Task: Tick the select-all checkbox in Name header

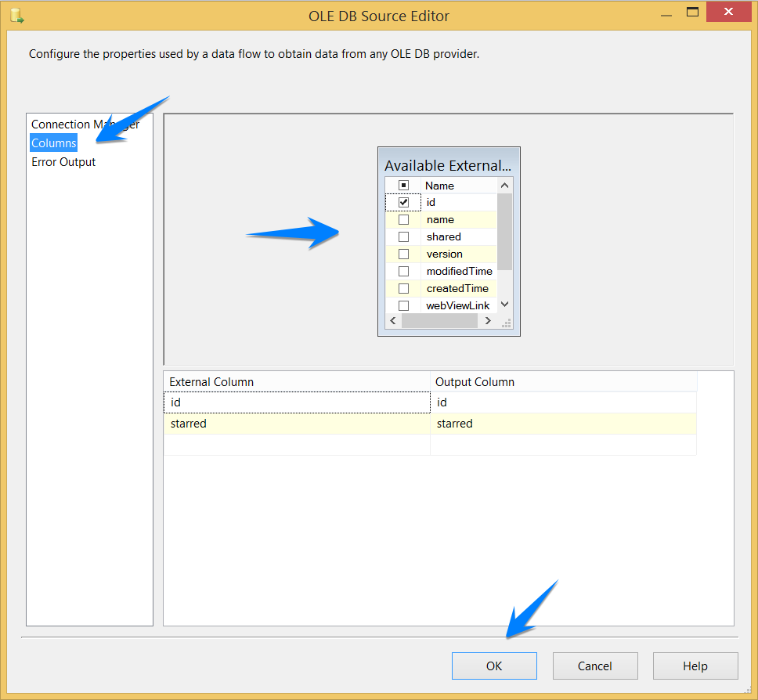Action: (403, 185)
